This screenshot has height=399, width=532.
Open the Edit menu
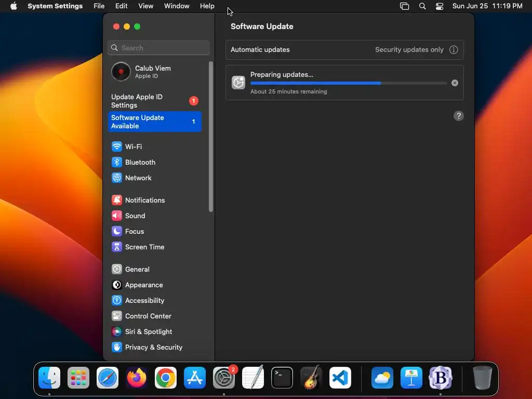coord(121,6)
